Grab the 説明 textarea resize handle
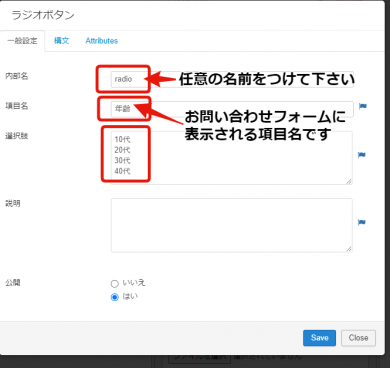 coord(349,249)
